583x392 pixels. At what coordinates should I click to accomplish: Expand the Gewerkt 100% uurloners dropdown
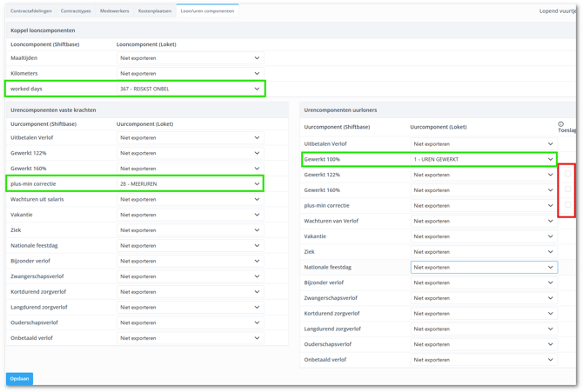click(483, 159)
